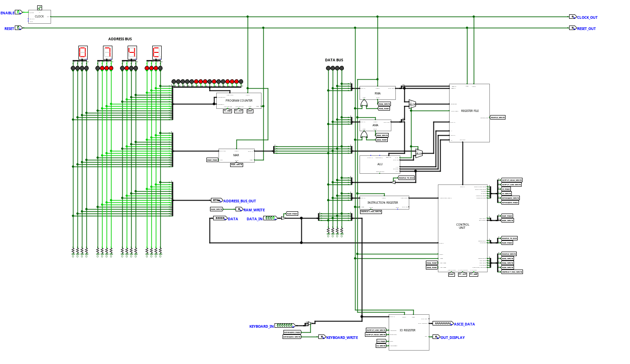The image size is (630, 364).
Task: Select the RESET_OUT output pin
Action: [573, 28]
